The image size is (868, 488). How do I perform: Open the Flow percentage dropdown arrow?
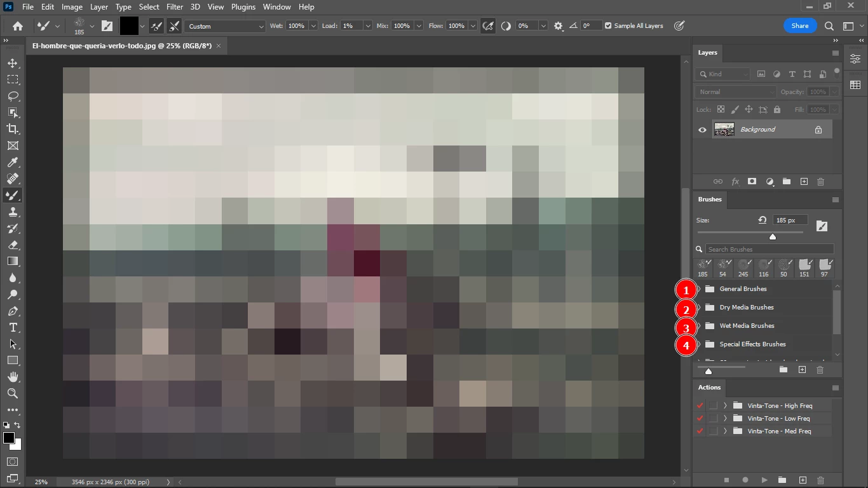tap(471, 26)
